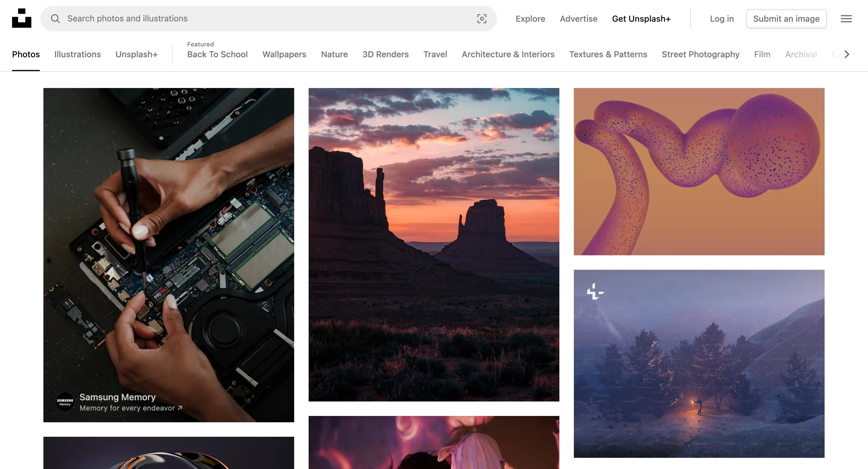
Task: Switch to the Illustrations tab
Action: click(x=77, y=54)
